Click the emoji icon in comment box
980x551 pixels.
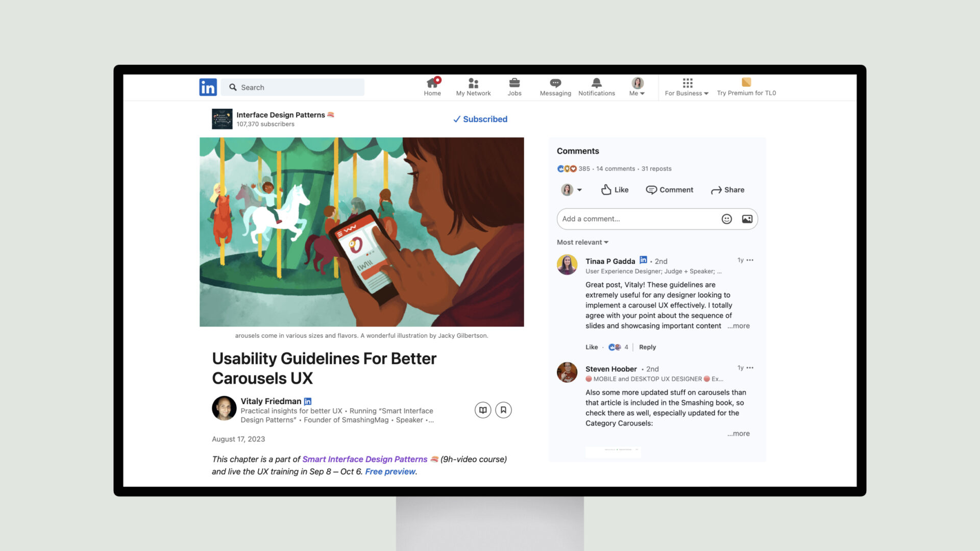pos(726,219)
